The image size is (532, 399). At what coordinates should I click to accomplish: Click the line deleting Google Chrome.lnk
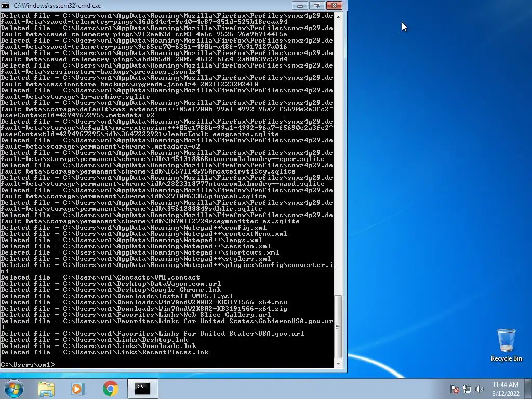click(x=111, y=290)
